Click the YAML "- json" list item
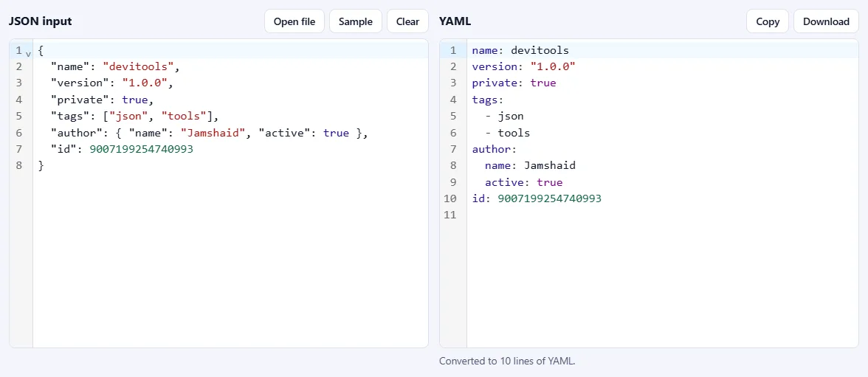This screenshot has height=377, width=868. (x=504, y=117)
